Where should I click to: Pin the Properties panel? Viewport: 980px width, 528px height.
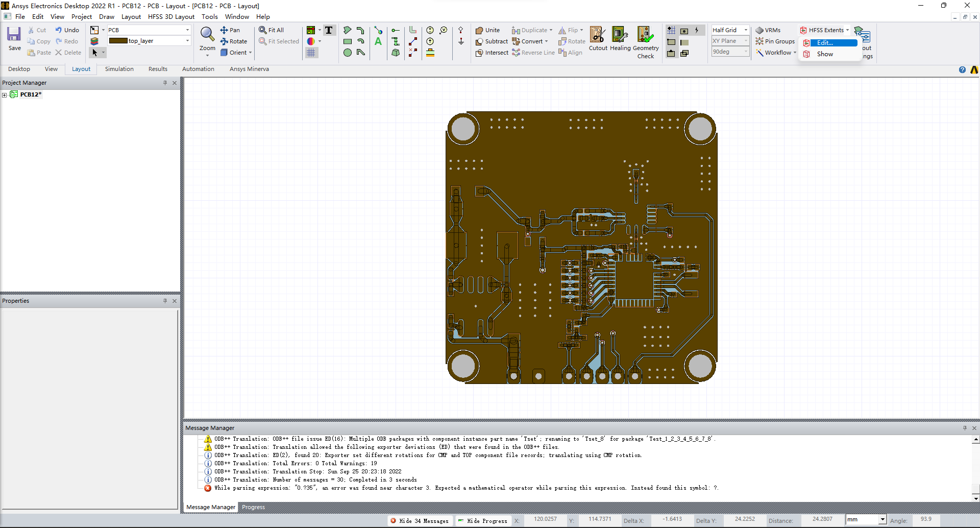pyautogui.click(x=165, y=301)
